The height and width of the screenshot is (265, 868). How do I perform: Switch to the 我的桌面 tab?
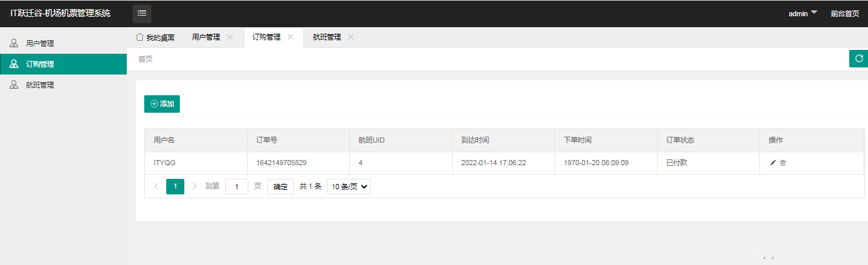(x=155, y=38)
